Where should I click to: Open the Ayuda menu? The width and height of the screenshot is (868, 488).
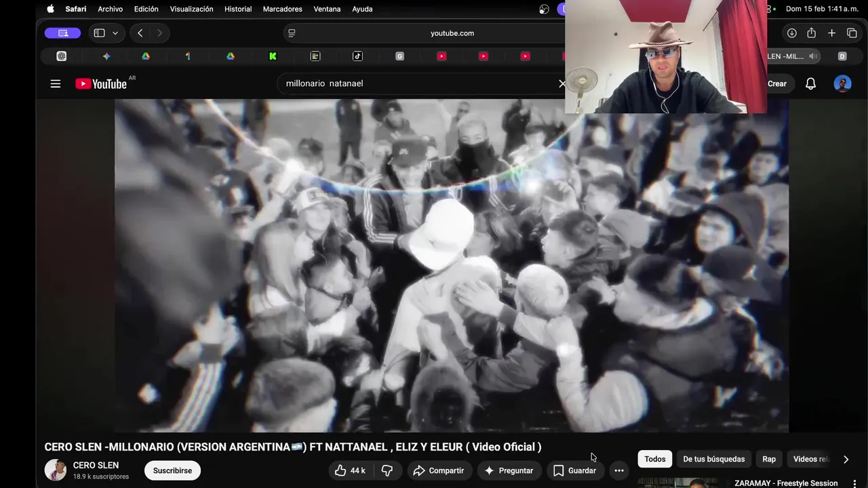[x=362, y=9]
